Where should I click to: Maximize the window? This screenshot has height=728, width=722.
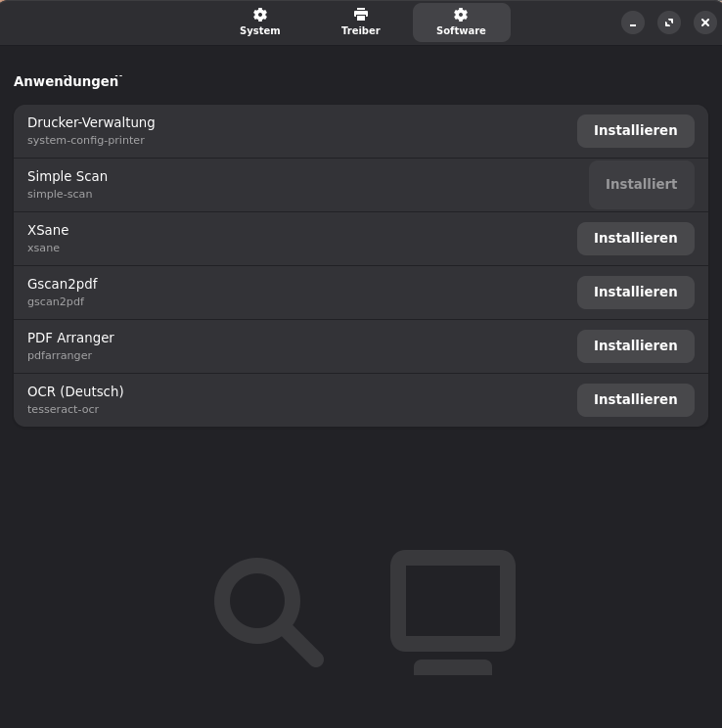tap(669, 23)
